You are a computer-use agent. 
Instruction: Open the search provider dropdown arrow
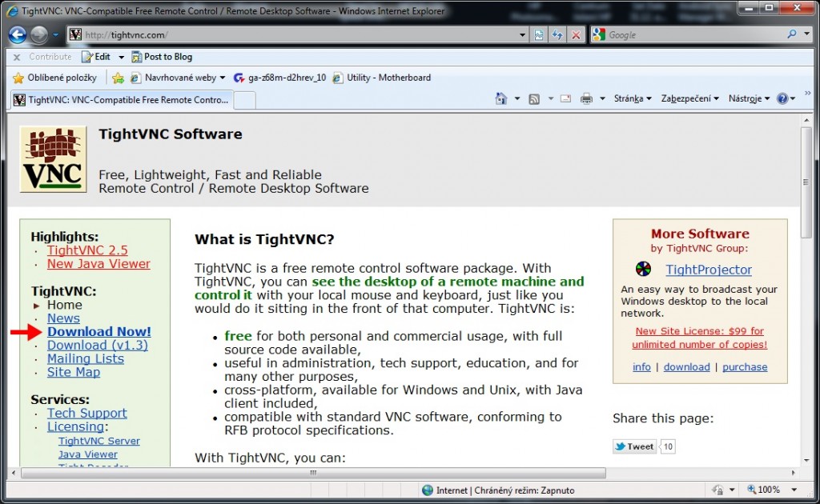click(806, 34)
